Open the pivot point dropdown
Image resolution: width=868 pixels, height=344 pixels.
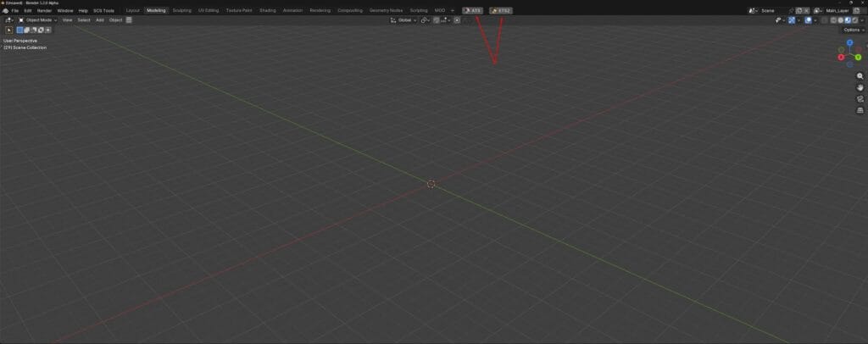pos(425,19)
